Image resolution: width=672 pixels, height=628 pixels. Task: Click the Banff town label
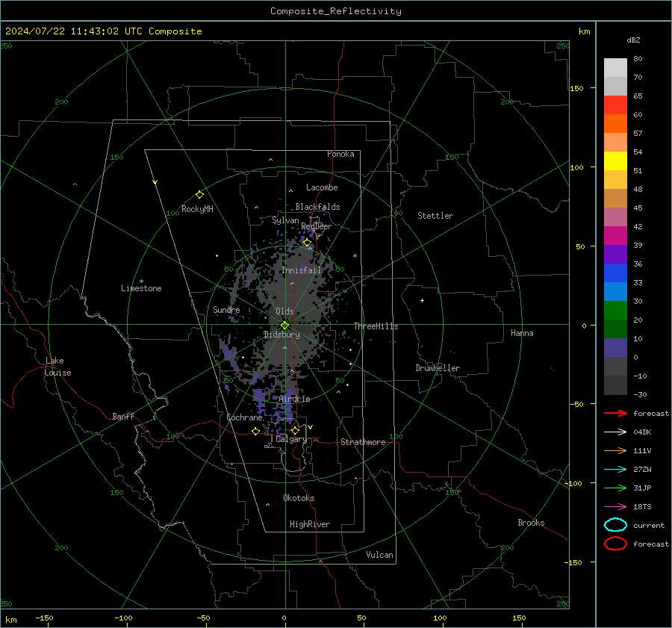123,416
